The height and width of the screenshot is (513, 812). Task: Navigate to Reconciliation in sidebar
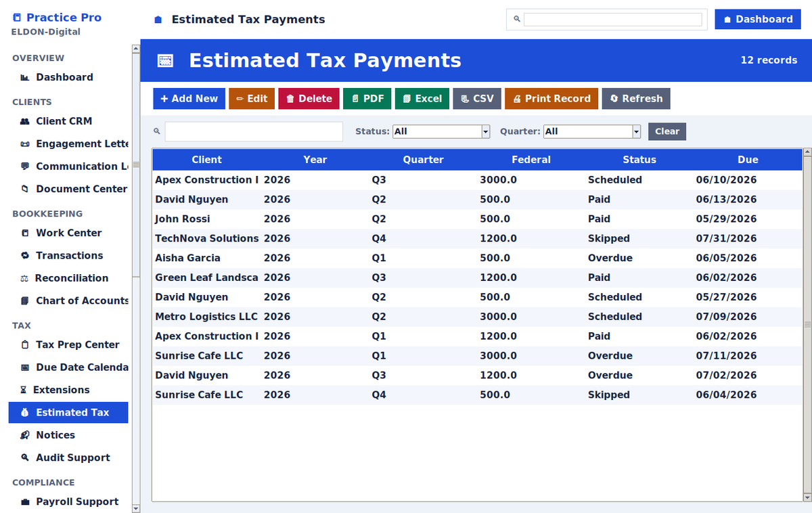tap(68, 278)
